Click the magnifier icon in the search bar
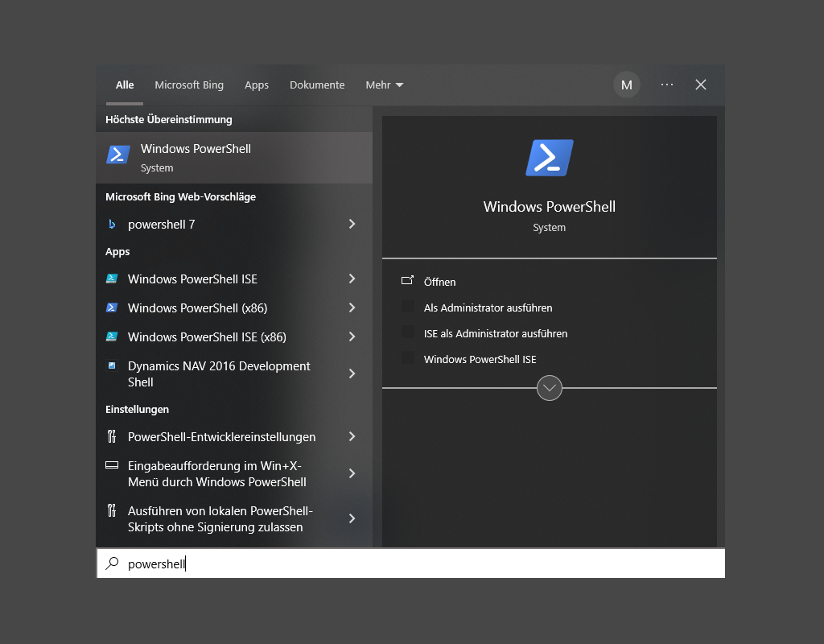 (111, 563)
